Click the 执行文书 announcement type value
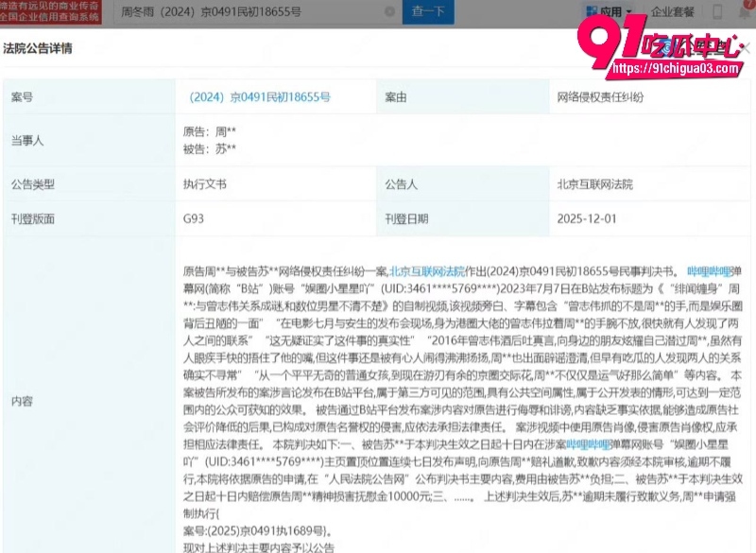The image size is (756, 553). [205, 184]
